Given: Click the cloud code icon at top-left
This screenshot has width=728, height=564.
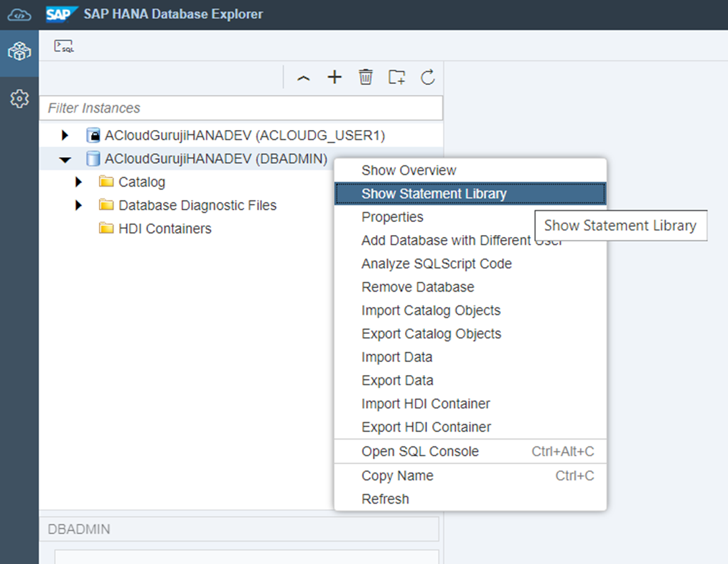Looking at the screenshot, I should point(19,14).
